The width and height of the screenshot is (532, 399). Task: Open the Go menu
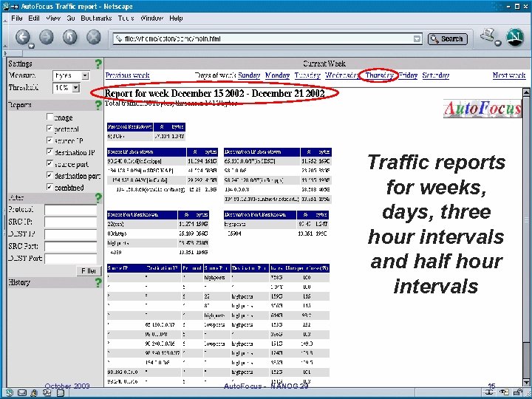pos(71,18)
